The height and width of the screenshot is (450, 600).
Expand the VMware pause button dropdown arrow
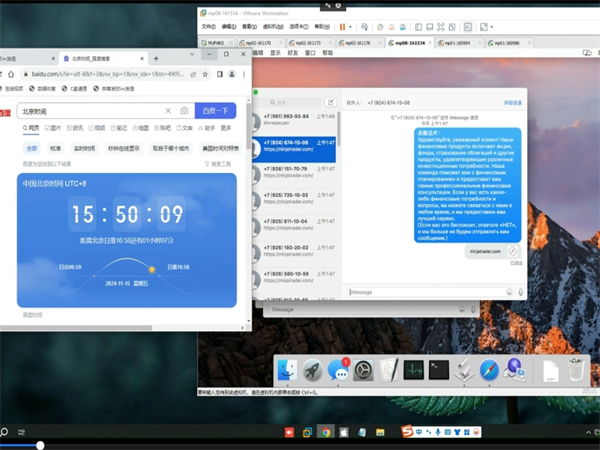352,27
